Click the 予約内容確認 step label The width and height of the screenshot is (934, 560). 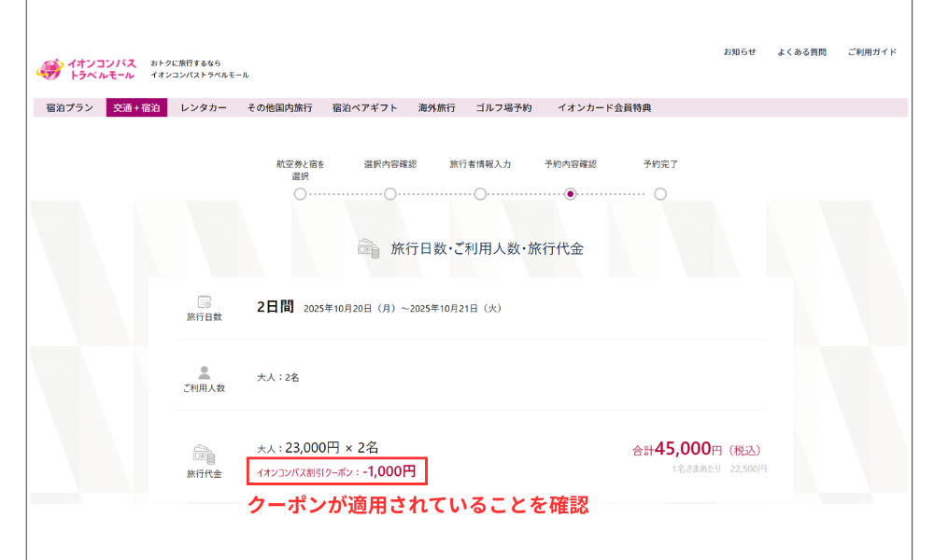[570, 164]
